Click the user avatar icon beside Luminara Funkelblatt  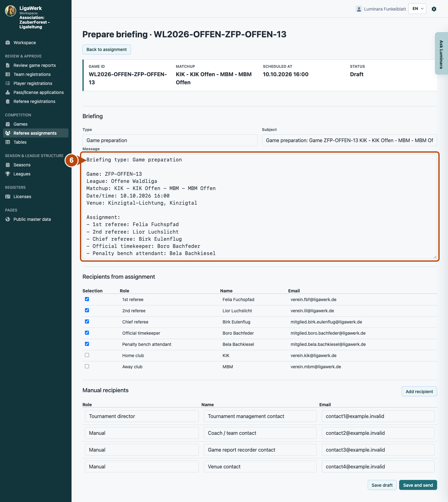[x=359, y=9]
